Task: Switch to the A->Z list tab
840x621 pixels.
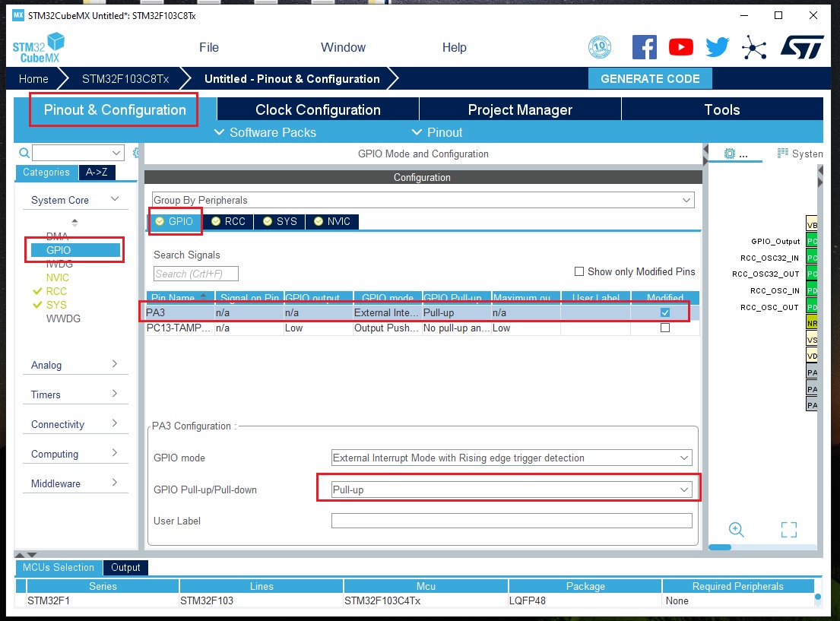Action: click(97, 172)
